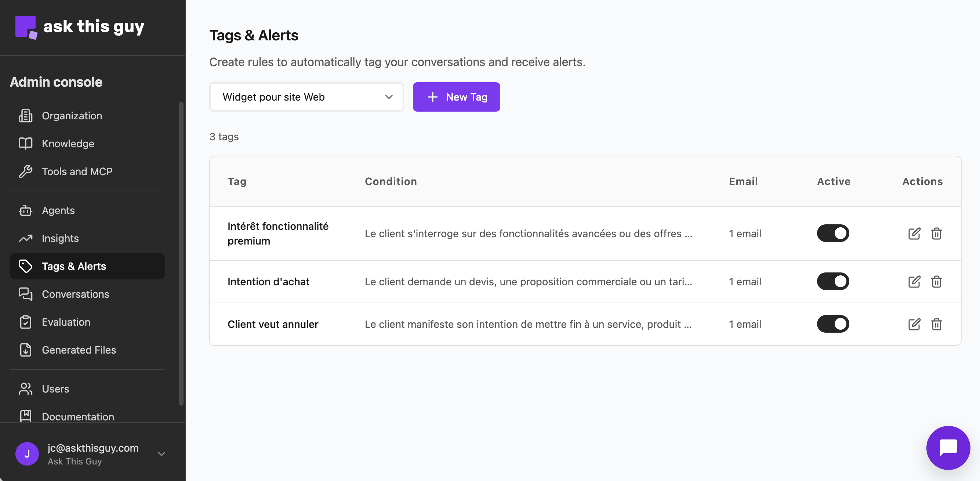The image size is (980, 481).
Task: Click the ask this guy logo
Action: pos(80,27)
